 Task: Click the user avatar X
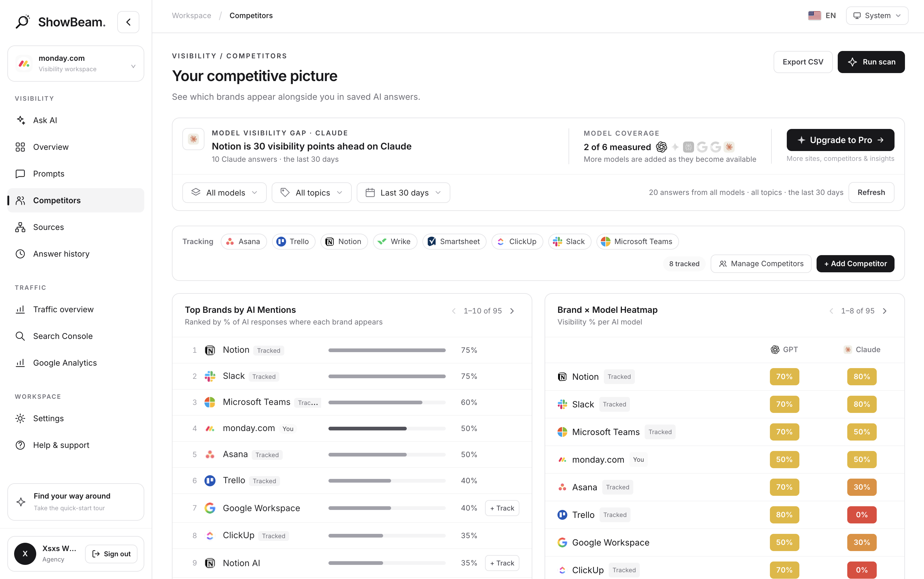coord(25,554)
